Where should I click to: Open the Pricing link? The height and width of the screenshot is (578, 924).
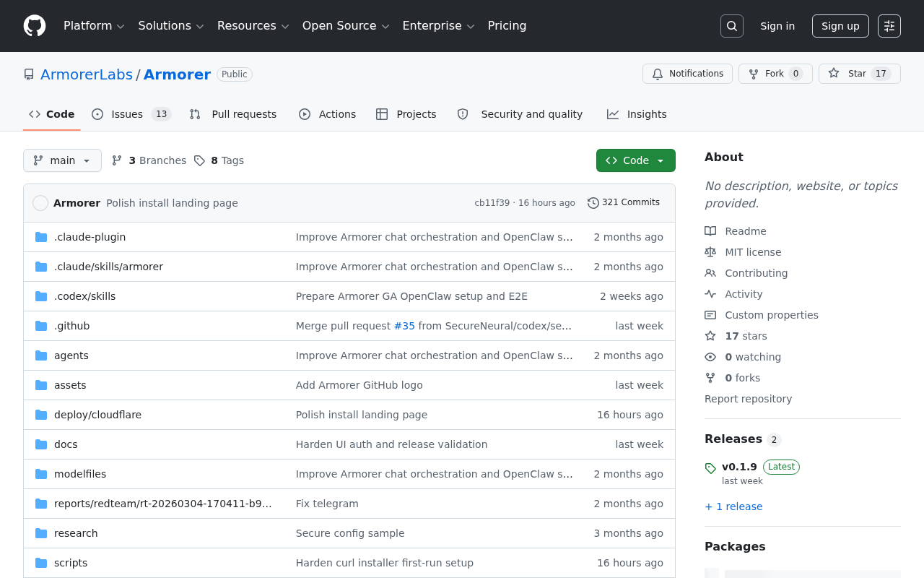click(507, 26)
